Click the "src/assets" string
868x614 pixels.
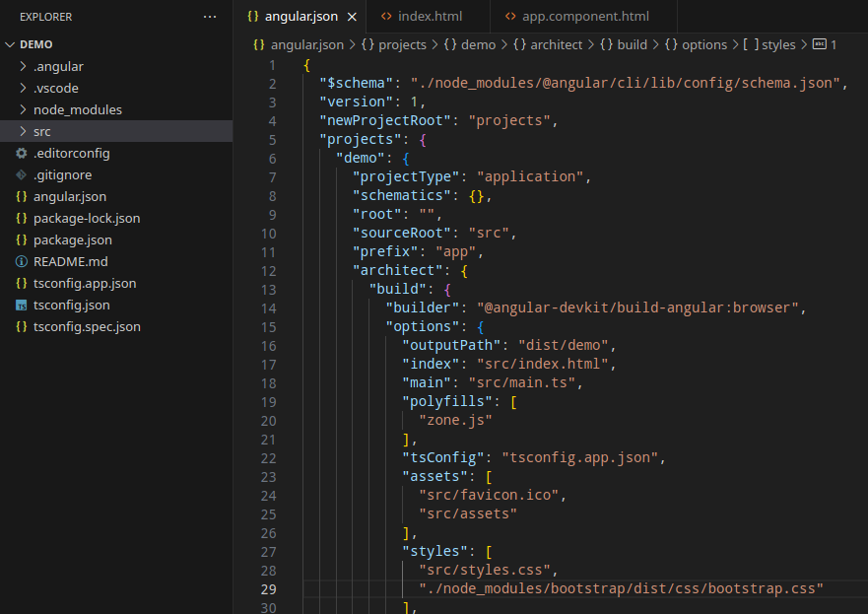[468, 513]
